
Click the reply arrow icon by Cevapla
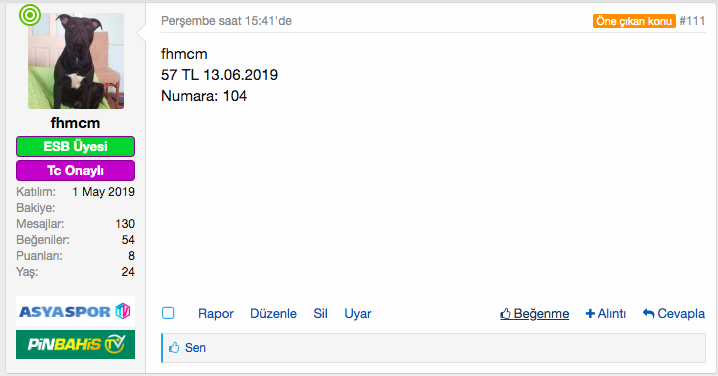coord(648,313)
